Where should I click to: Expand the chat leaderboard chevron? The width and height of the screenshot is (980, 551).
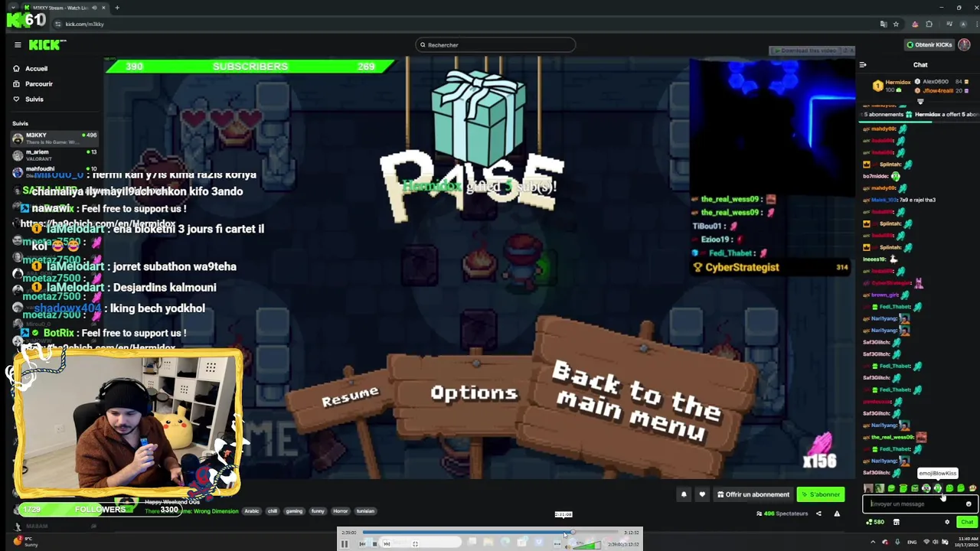[x=920, y=102]
